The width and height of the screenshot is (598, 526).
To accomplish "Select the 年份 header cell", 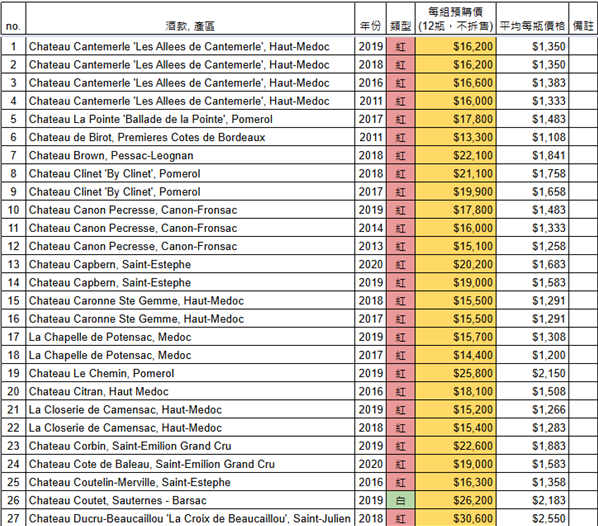I will coord(370,18).
